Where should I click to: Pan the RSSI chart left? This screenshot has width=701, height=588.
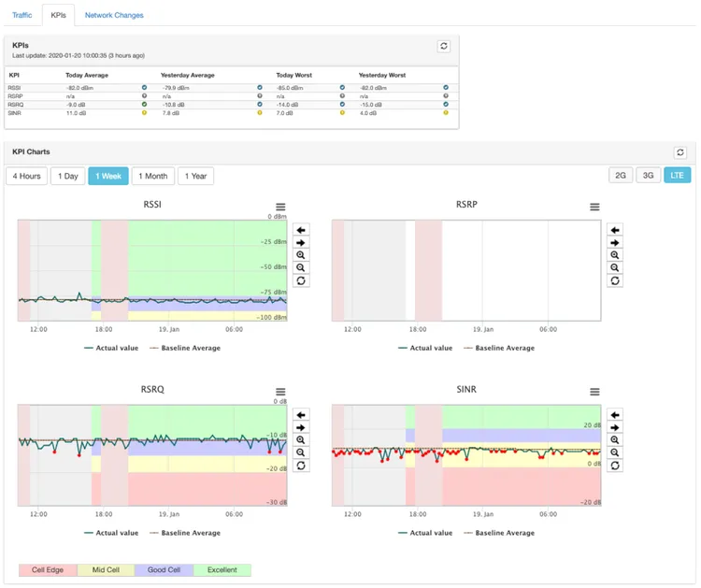(x=301, y=230)
